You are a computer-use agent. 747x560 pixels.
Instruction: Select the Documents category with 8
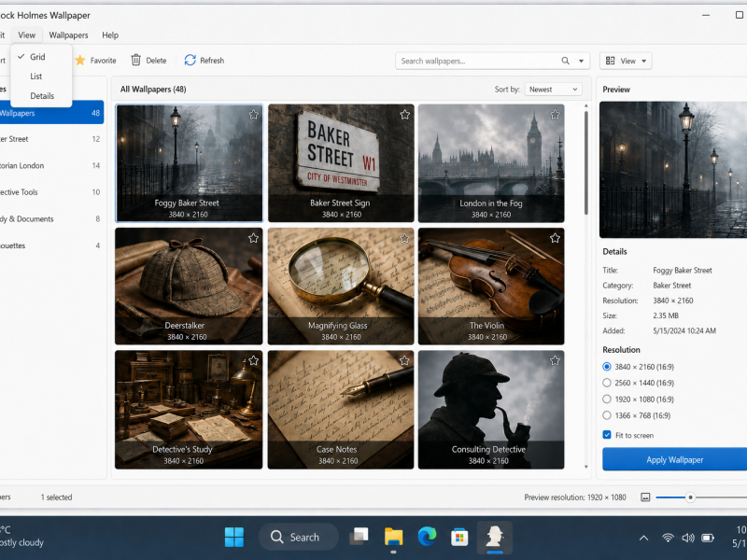click(50, 219)
